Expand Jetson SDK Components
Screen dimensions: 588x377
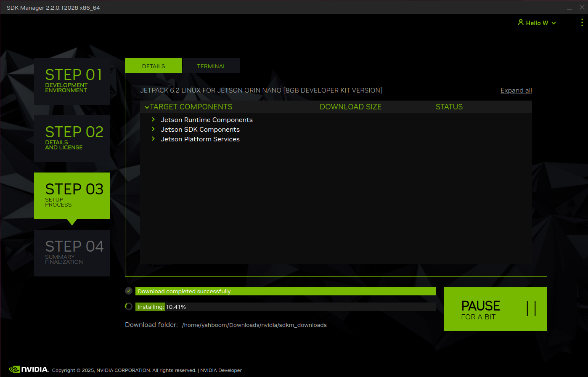coord(153,129)
